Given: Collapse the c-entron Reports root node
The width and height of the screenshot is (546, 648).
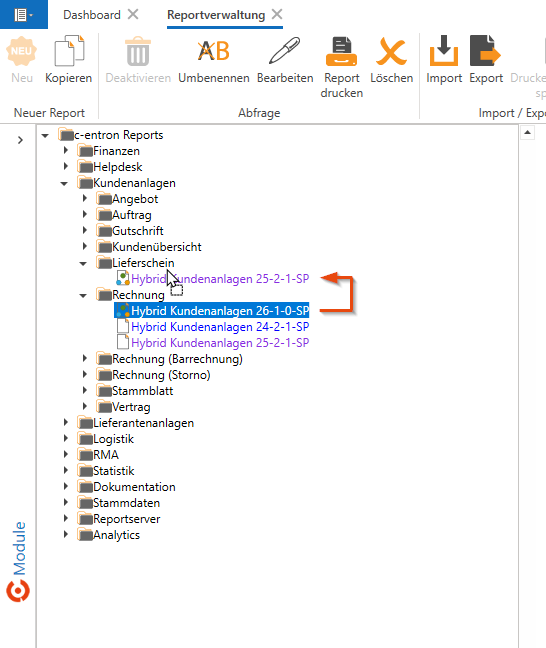Looking at the screenshot, I should click(x=45, y=135).
